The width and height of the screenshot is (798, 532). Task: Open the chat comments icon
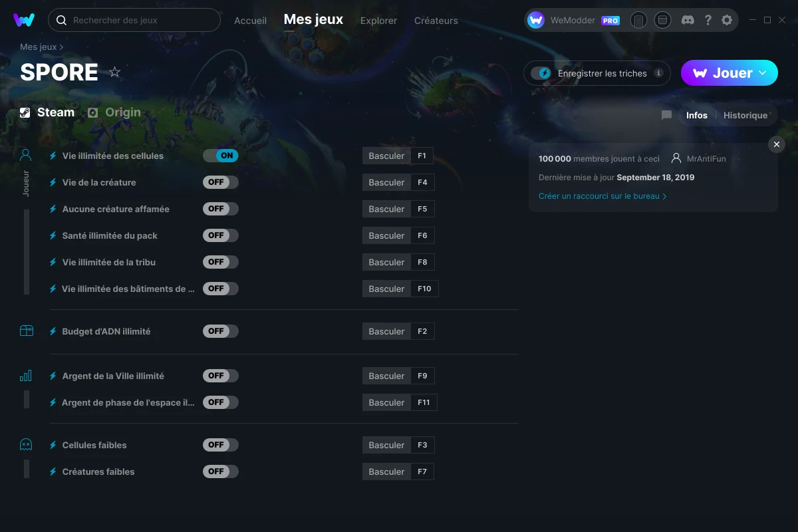[x=666, y=115]
